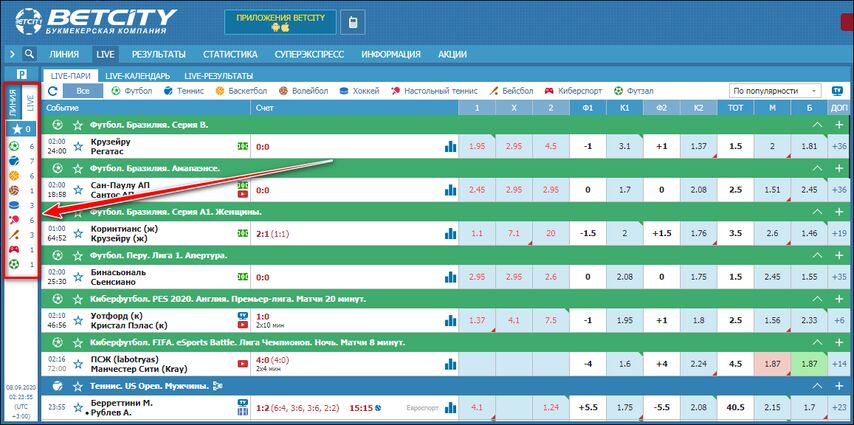
Task: Favorite the Крузейру Регатас match
Action: click(78, 146)
